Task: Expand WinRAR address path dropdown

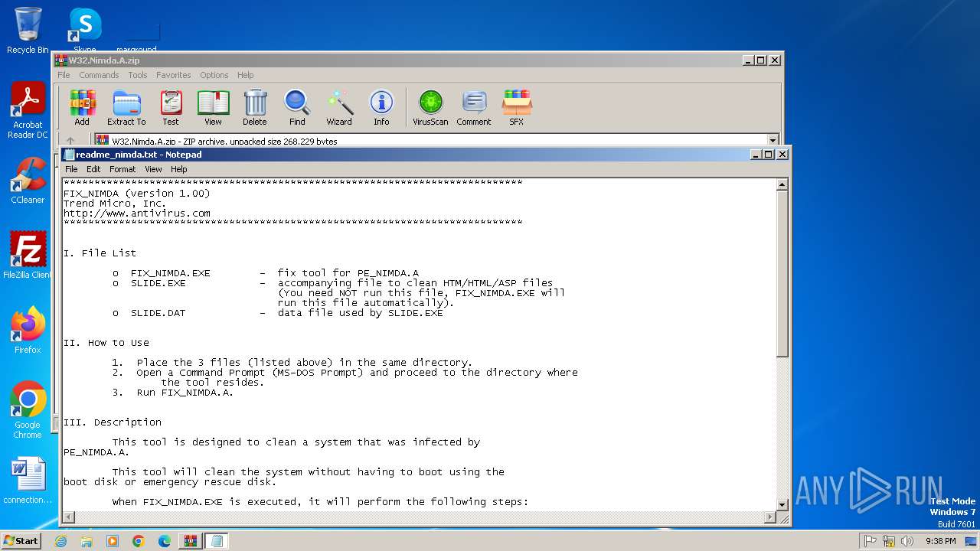Action: coord(773,141)
